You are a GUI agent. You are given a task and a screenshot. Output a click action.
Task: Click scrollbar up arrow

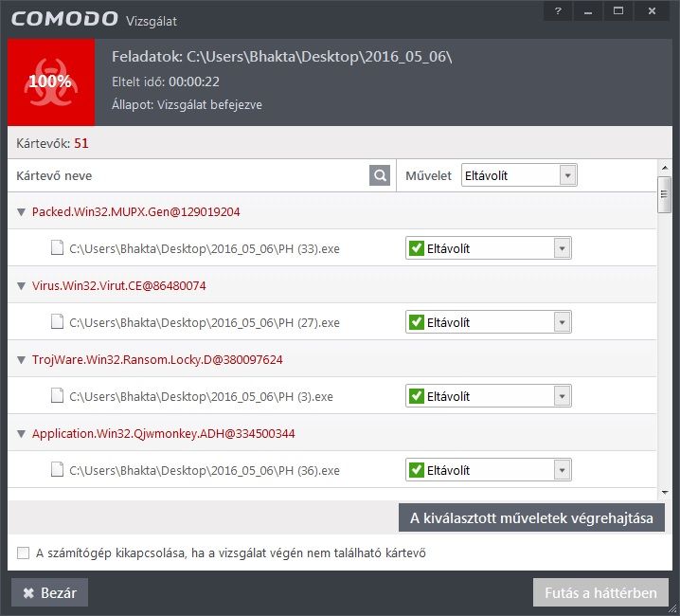(x=665, y=167)
